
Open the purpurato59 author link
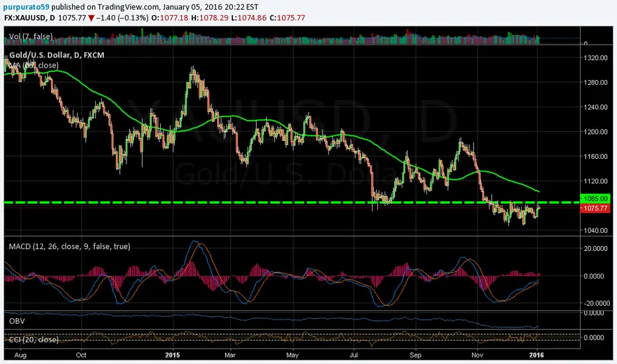point(26,7)
